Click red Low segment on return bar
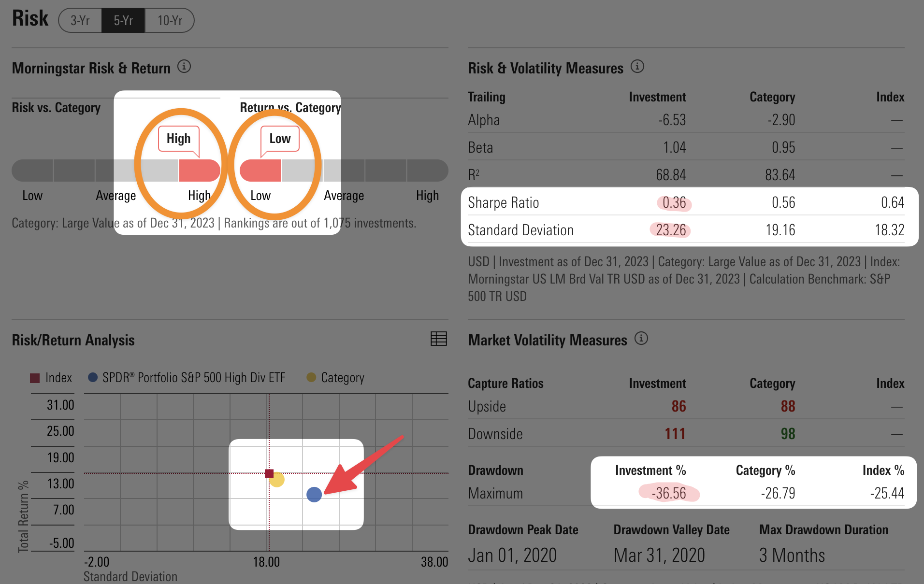Image resolution: width=924 pixels, height=584 pixels. click(x=260, y=171)
